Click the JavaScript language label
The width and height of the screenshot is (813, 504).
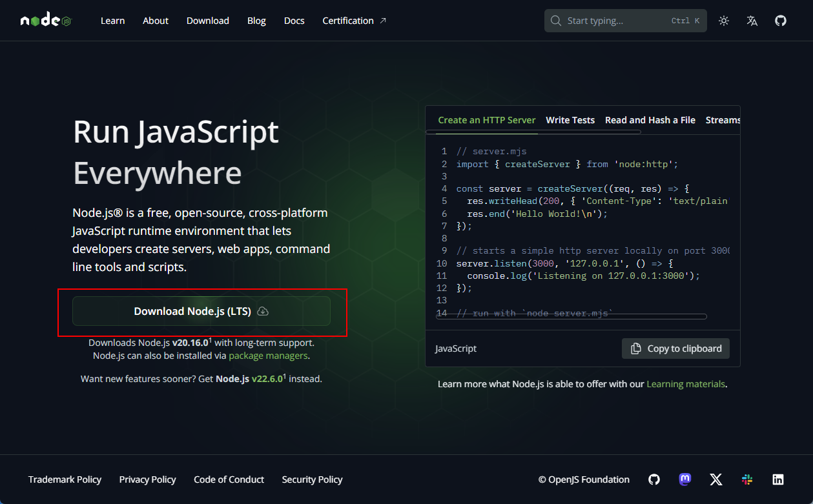tap(456, 348)
